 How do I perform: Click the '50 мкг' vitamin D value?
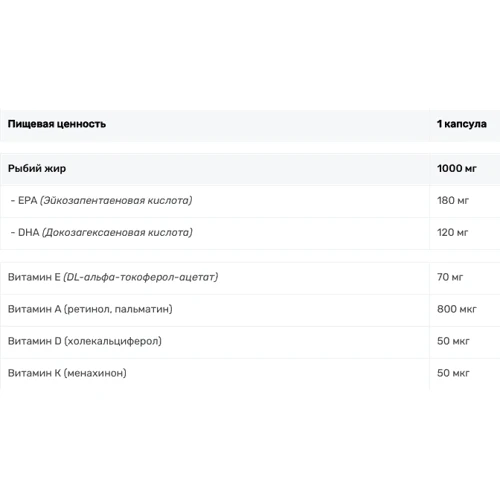(x=453, y=341)
